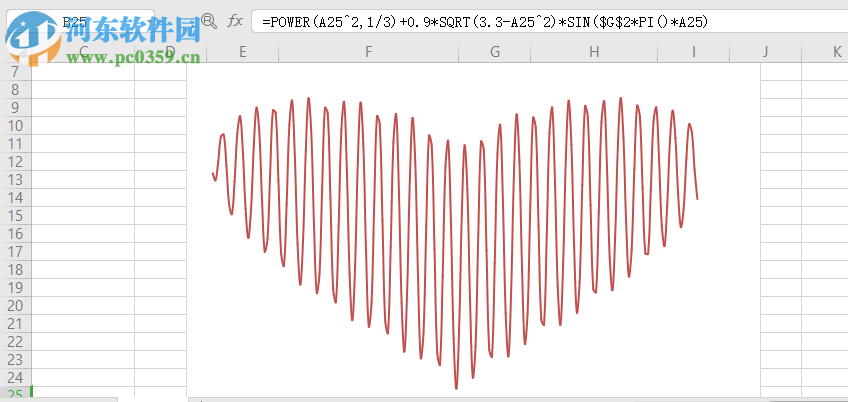
Task: Select row 10 header
Action: pos(15,126)
